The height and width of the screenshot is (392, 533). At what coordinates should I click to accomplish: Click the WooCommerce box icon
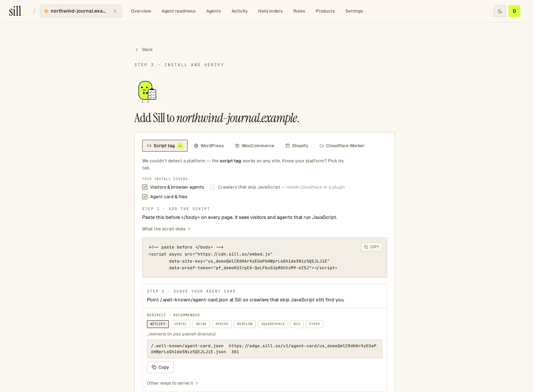pos(237,146)
